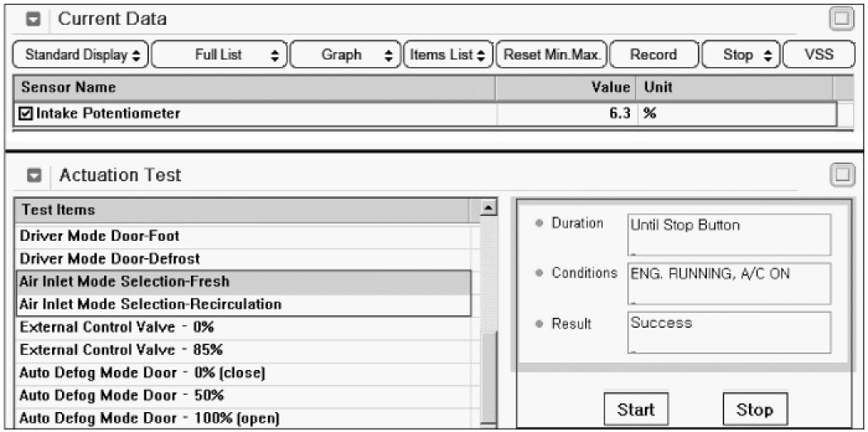Select Auto Defog Mode Door - 50%
Screen dimensions: 868x432
click(122, 395)
